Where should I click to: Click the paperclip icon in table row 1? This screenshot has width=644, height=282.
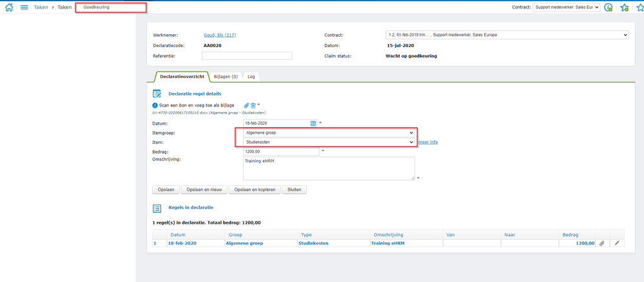point(601,243)
